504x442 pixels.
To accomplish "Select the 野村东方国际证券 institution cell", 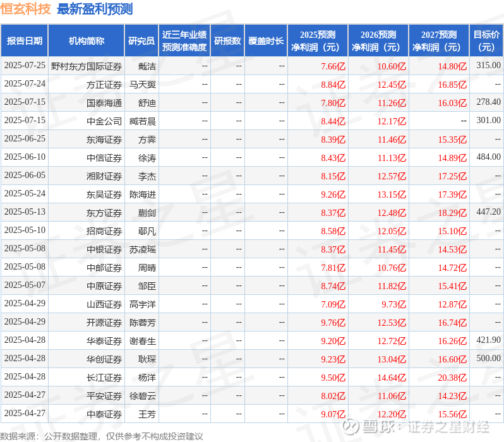I will tap(86, 66).
